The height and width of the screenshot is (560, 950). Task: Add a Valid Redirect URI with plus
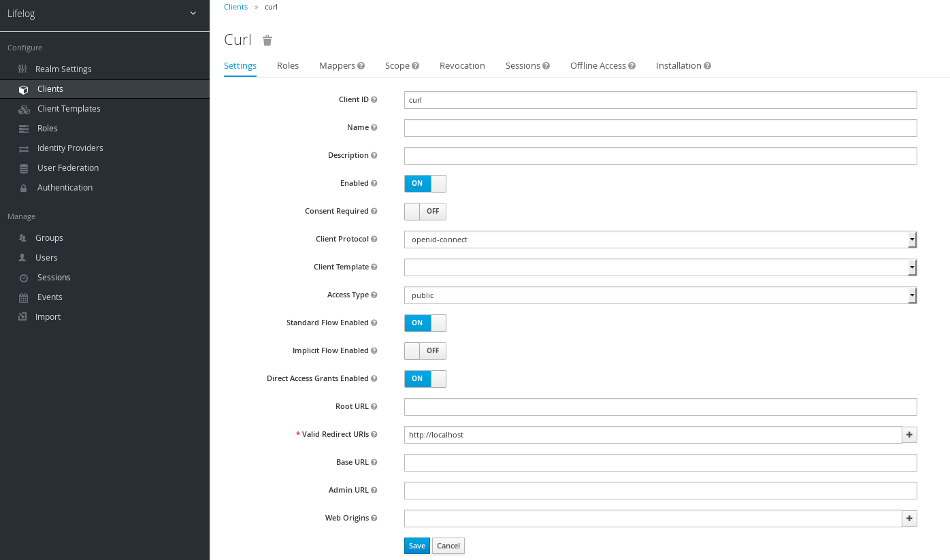click(909, 435)
